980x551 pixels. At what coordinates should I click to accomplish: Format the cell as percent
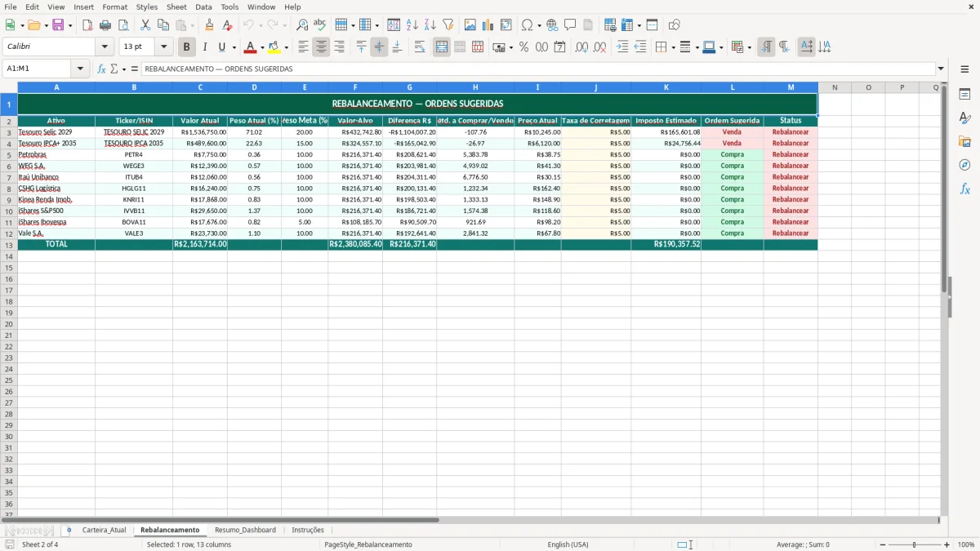(523, 47)
